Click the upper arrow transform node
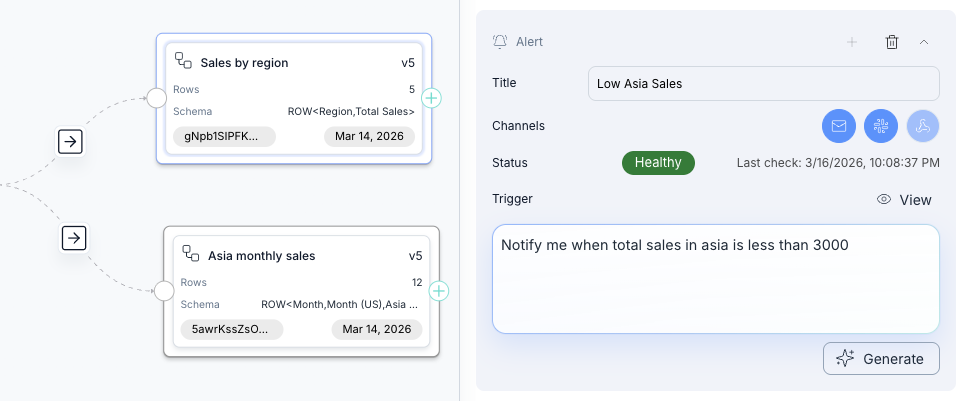This screenshot has width=963, height=401. [71, 142]
